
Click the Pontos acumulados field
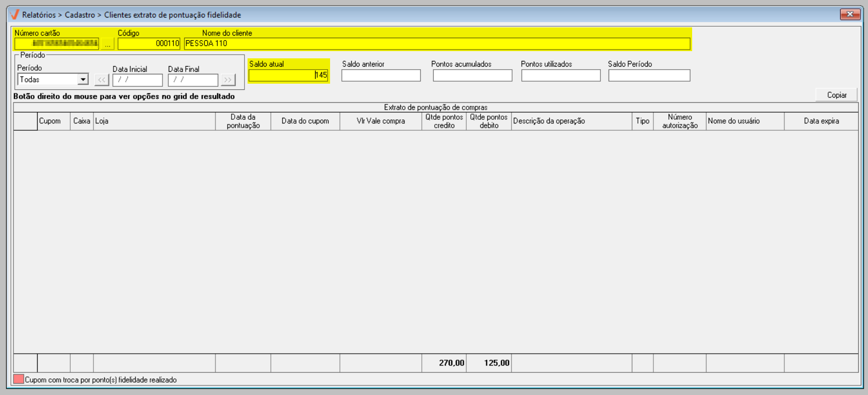point(472,75)
